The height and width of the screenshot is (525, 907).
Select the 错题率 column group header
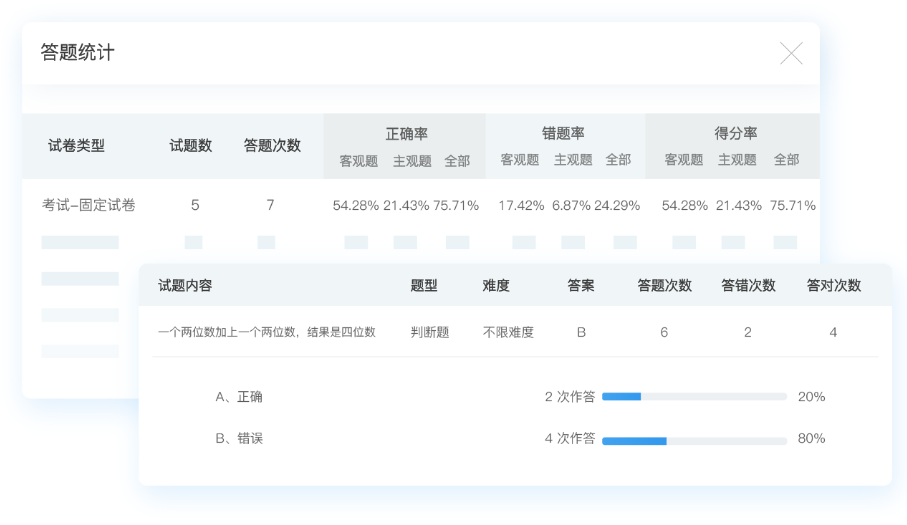[563, 133]
